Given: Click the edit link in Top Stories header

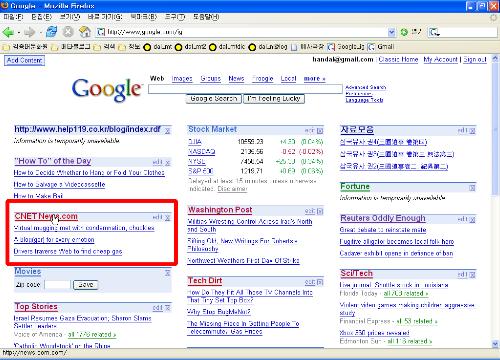Looking at the screenshot, I should pyautogui.click(x=158, y=308).
